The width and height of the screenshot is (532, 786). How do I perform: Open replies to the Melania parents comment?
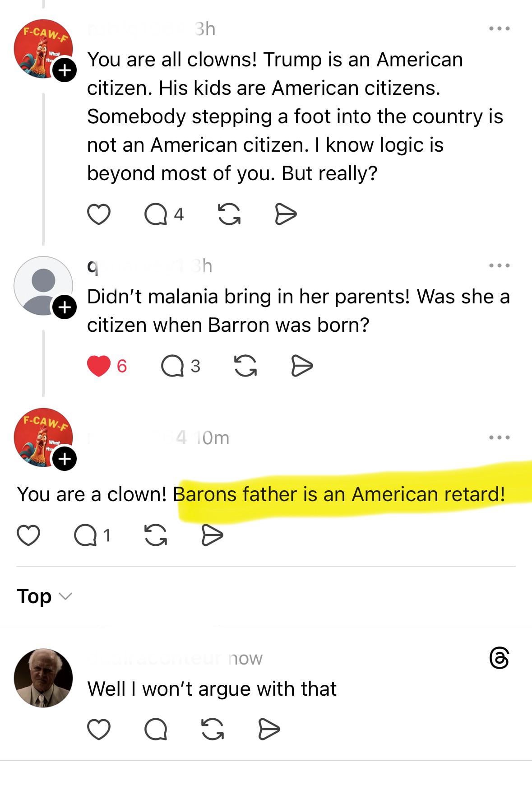[172, 366]
